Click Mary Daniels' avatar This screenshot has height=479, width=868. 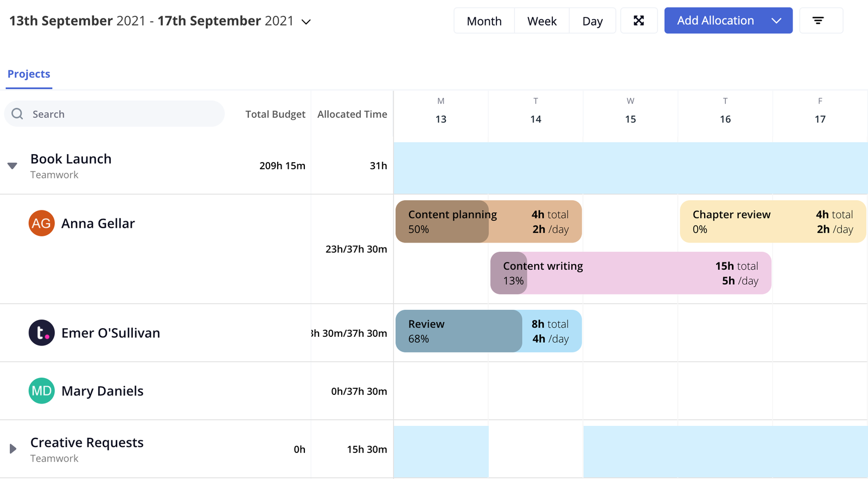pos(41,391)
